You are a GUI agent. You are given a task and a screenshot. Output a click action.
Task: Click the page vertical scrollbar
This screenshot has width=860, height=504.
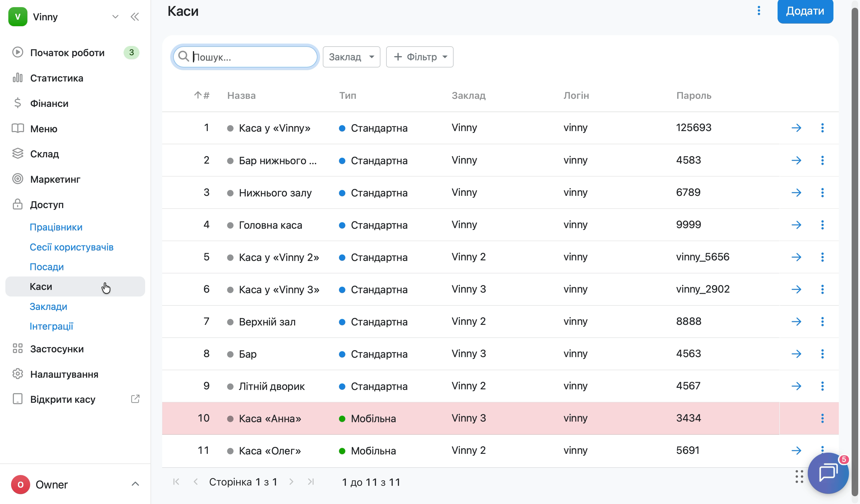(855, 252)
